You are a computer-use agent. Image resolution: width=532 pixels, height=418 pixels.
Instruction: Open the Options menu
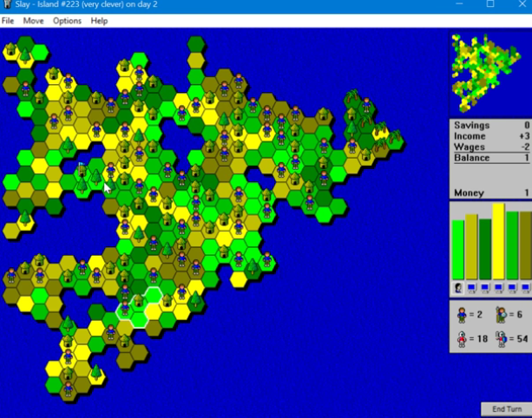(x=67, y=20)
